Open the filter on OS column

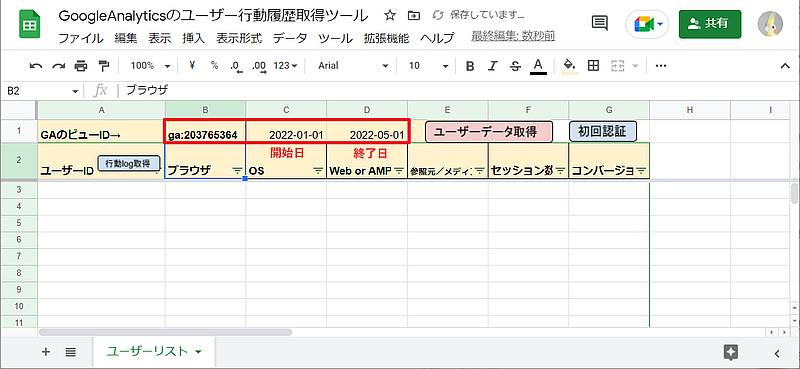pyautogui.click(x=318, y=171)
